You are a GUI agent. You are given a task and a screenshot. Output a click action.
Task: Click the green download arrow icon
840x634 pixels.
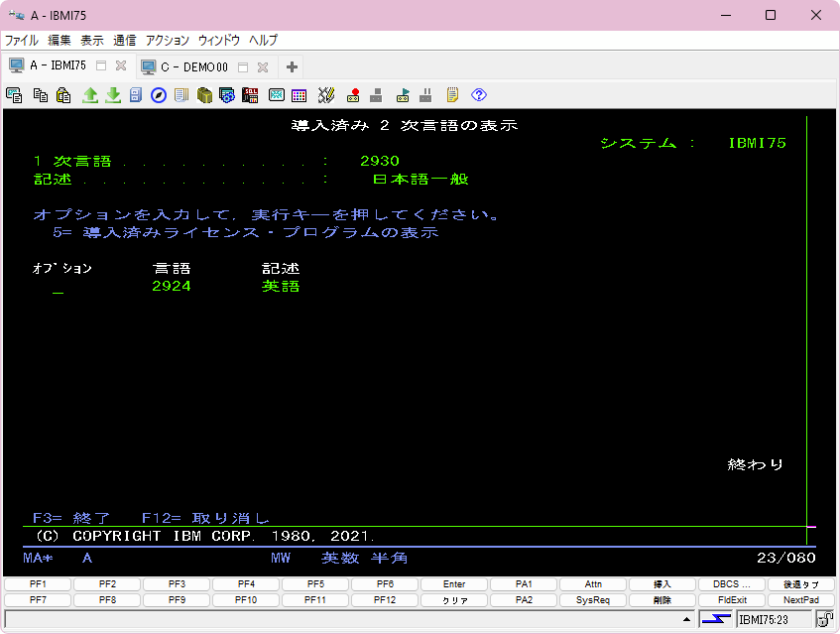113,95
